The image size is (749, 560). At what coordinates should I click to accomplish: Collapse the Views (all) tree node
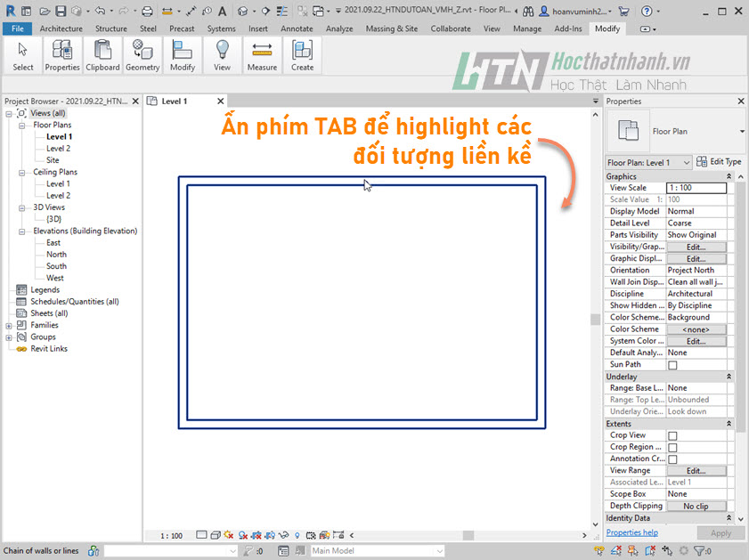[x=9, y=114]
